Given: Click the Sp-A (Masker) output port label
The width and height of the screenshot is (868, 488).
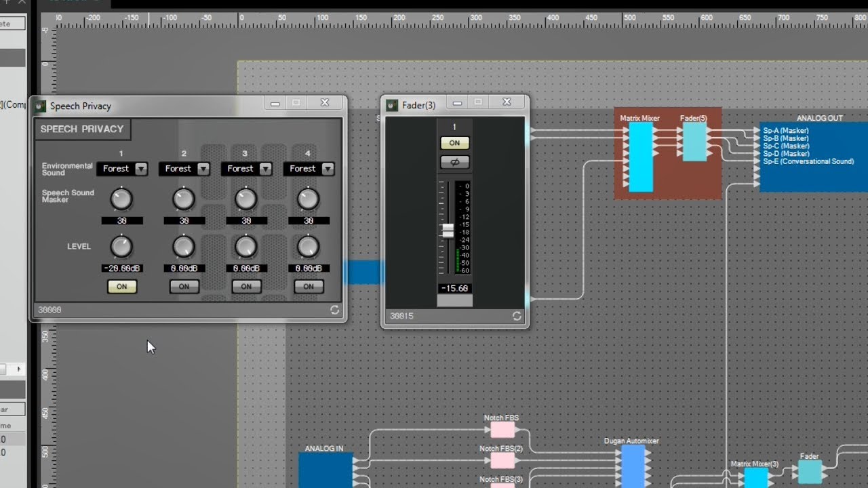Looking at the screenshot, I should [786, 131].
